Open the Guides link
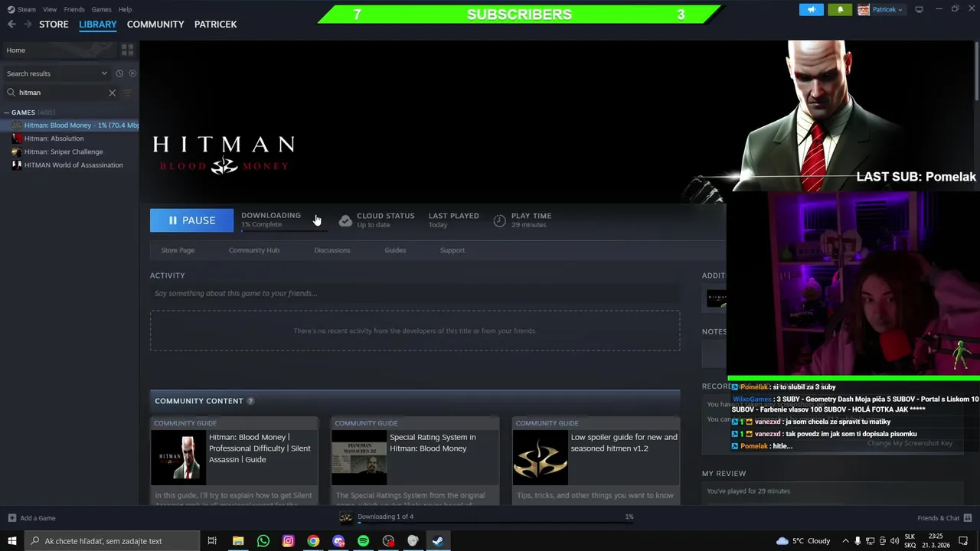 pyautogui.click(x=395, y=250)
